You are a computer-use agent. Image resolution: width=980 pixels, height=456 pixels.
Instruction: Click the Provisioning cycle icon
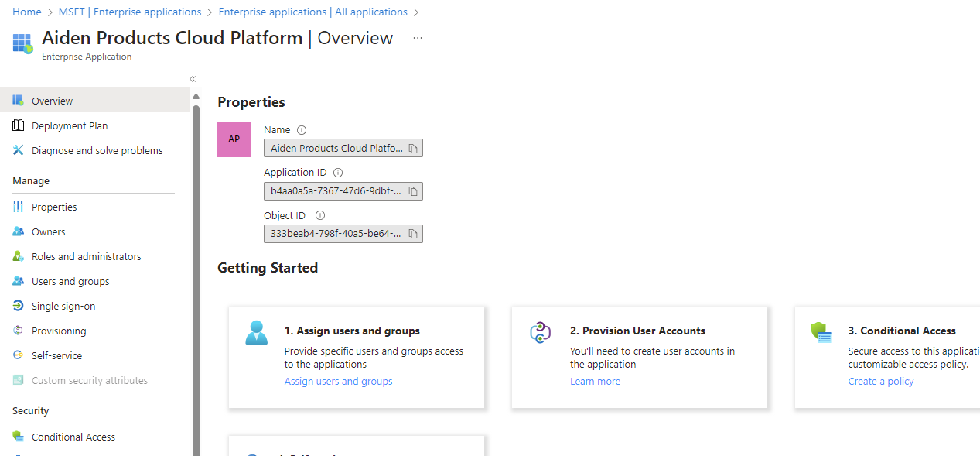[18, 331]
